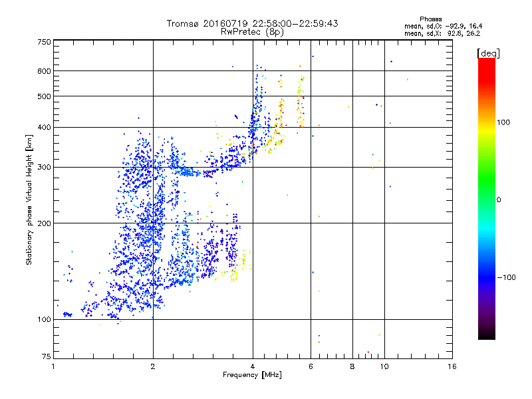Click the y-axis tick label '200'
The height and width of the screenshot is (399, 532).
[x=44, y=223]
